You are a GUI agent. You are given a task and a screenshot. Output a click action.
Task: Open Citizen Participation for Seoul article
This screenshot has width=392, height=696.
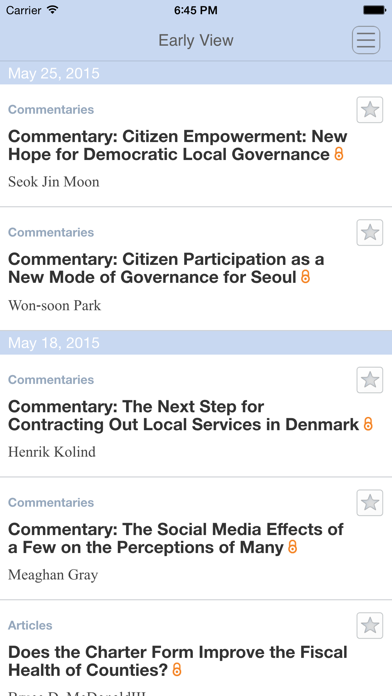point(166,268)
